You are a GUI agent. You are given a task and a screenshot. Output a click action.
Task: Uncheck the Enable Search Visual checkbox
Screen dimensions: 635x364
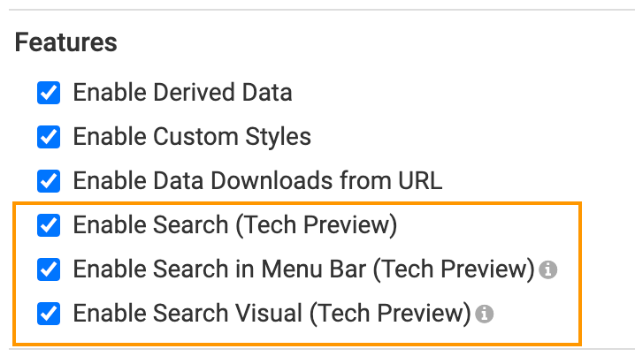click(x=49, y=314)
